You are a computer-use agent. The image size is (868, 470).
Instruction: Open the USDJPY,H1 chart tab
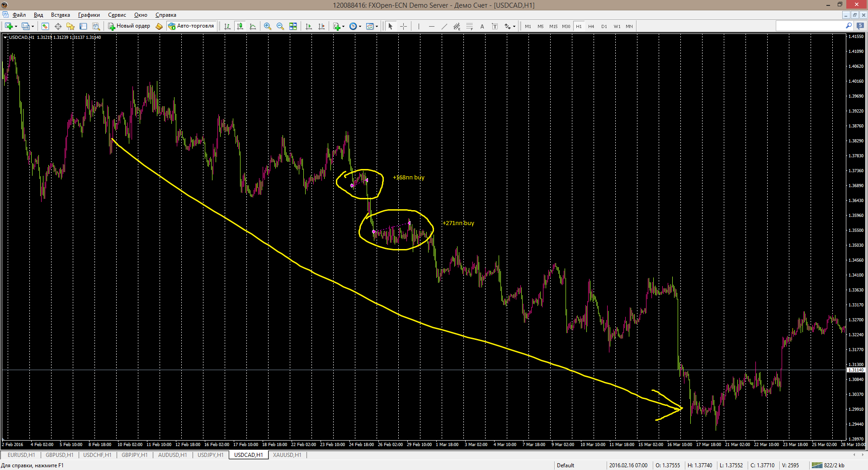tap(211, 455)
